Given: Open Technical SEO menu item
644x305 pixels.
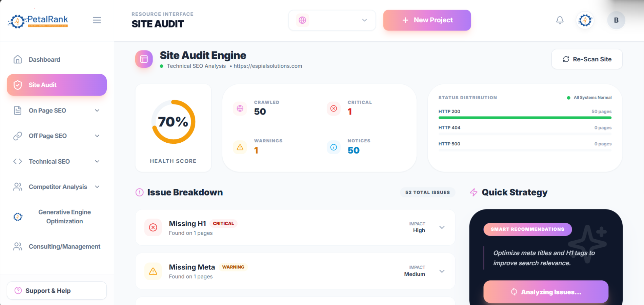Looking at the screenshot, I should click(x=57, y=161).
